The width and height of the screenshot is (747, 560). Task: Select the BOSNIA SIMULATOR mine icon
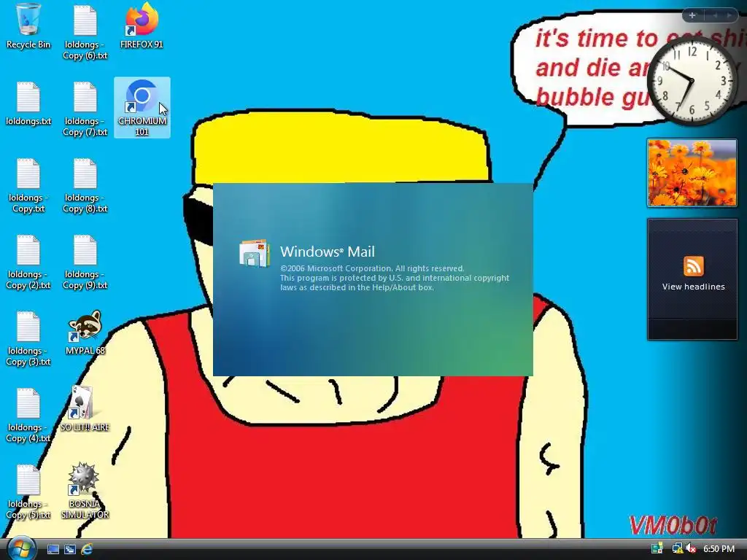coord(85,491)
